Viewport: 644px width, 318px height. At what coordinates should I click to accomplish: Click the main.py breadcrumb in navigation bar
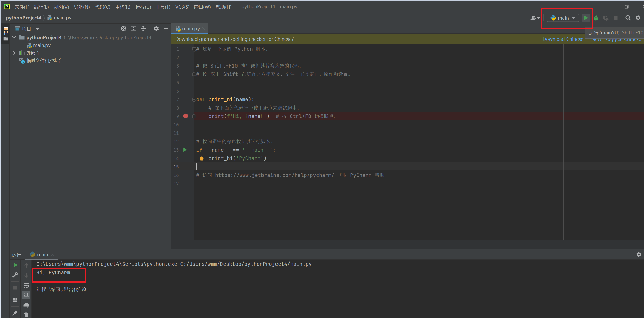pyautogui.click(x=59, y=18)
